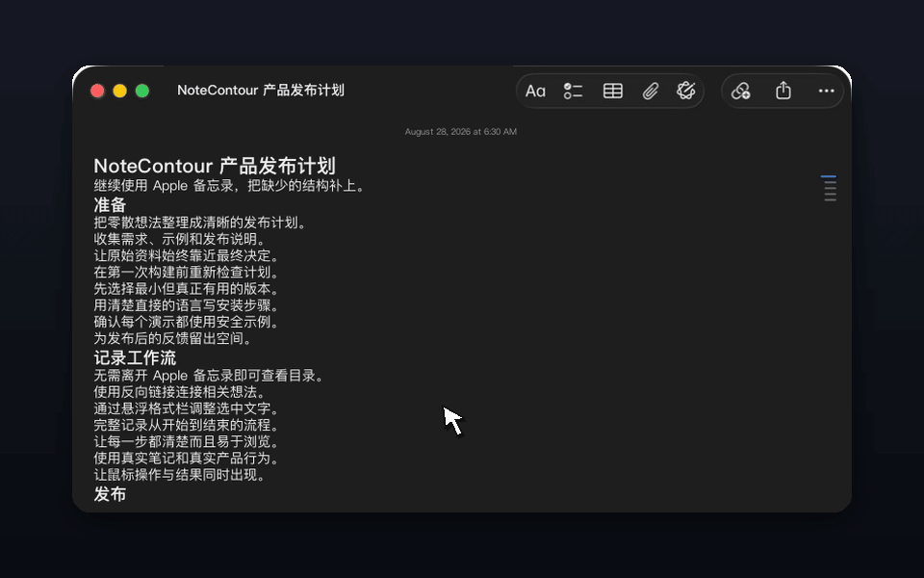Viewport: 924px width, 578px height.
Task: Click the 准备 section heading
Action: 110,204
